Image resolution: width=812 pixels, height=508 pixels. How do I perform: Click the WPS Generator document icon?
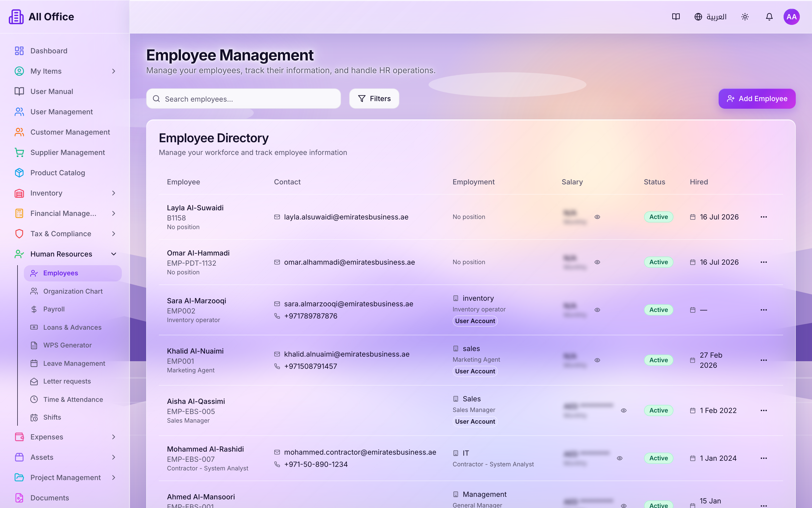pyautogui.click(x=34, y=345)
